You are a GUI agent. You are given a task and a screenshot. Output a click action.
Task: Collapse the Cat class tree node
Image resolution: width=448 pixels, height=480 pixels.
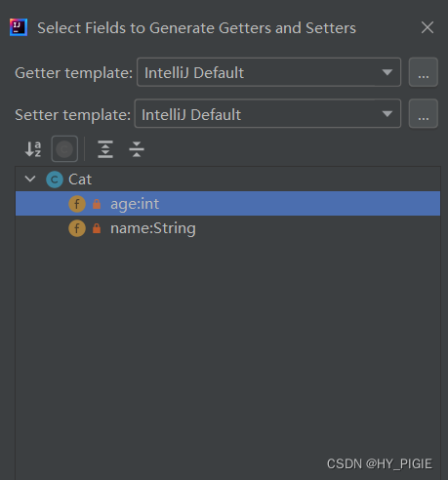coord(30,179)
